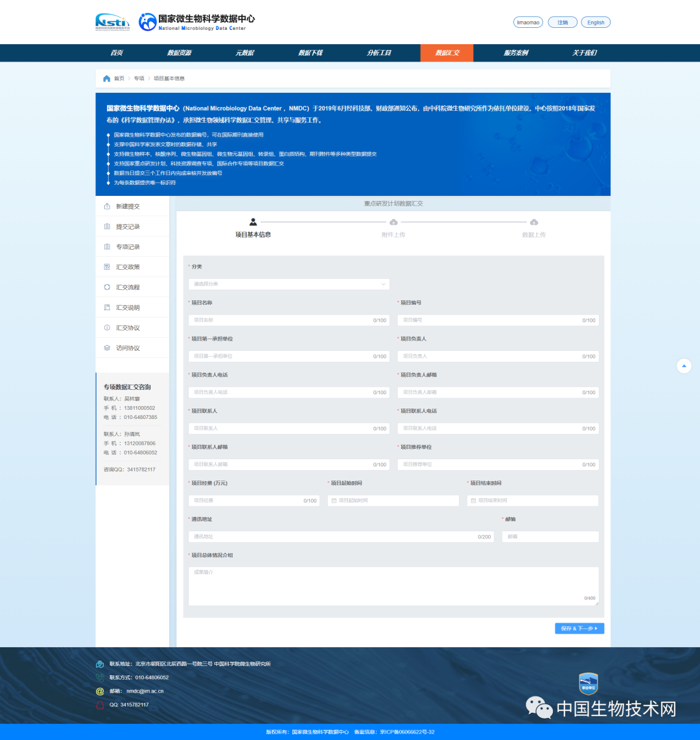
Task: Open the 分类 category dropdown
Action: coord(289,284)
